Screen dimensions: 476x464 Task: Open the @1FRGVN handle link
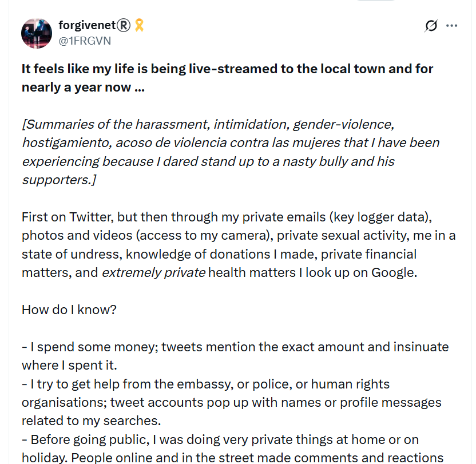click(85, 41)
